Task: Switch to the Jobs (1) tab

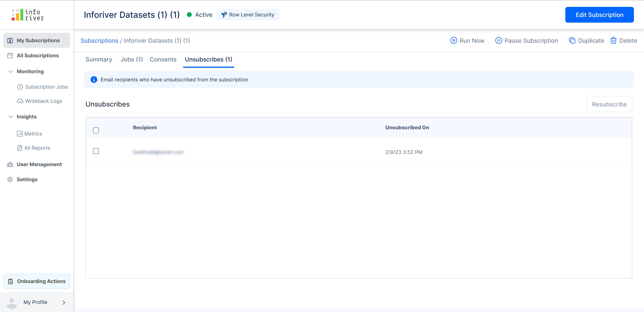Action: pos(131,59)
